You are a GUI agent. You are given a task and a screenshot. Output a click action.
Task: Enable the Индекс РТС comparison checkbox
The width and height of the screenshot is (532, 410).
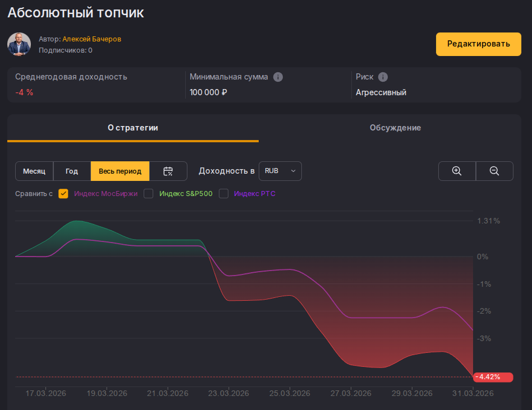pyautogui.click(x=223, y=194)
